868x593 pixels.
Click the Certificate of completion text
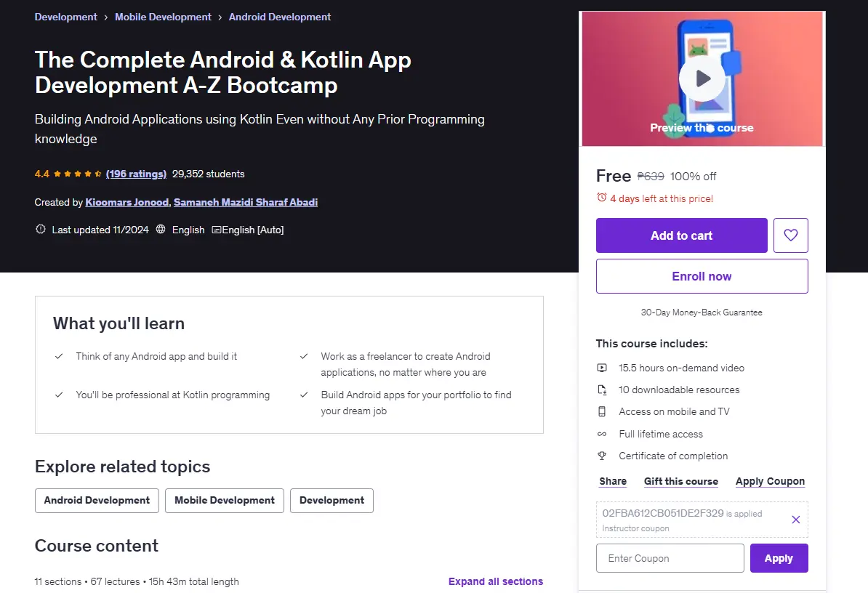pyautogui.click(x=673, y=456)
